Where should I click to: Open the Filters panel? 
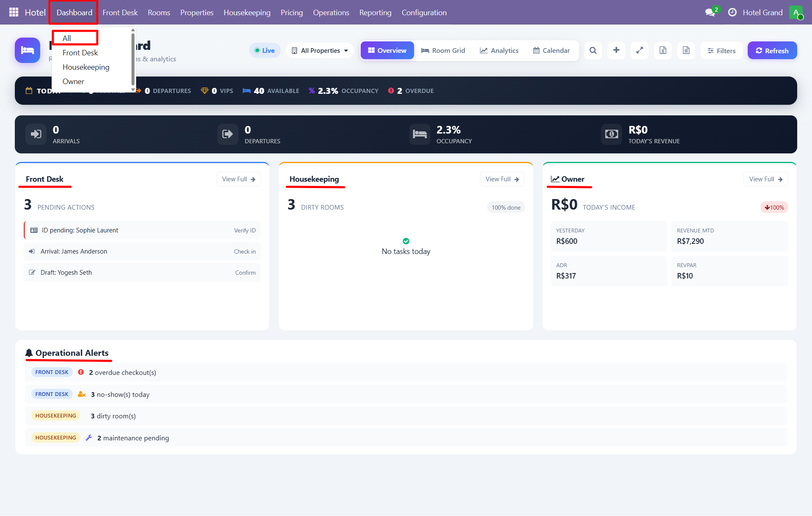[x=721, y=51]
